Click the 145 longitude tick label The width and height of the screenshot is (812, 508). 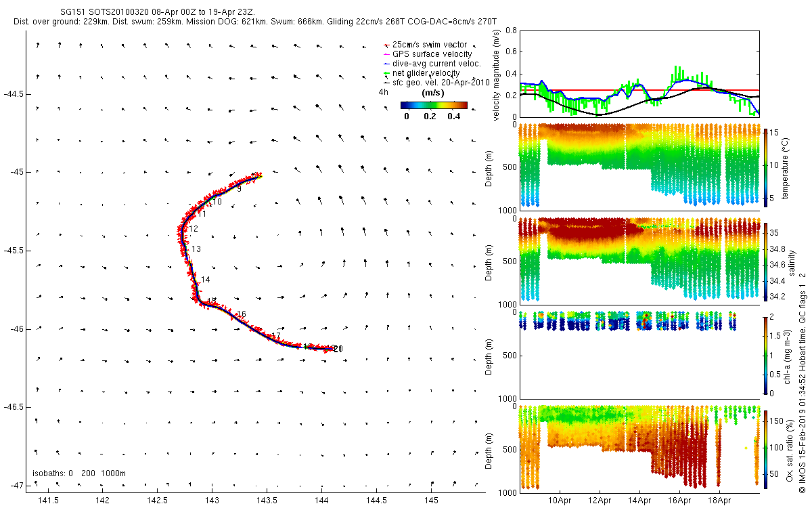pyautogui.click(x=432, y=500)
